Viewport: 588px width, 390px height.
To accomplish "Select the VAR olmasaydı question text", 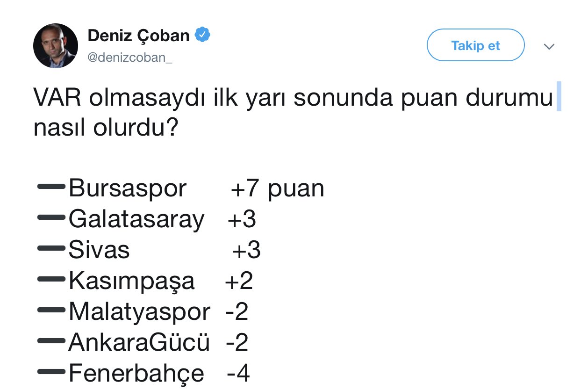I will (293, 113).
